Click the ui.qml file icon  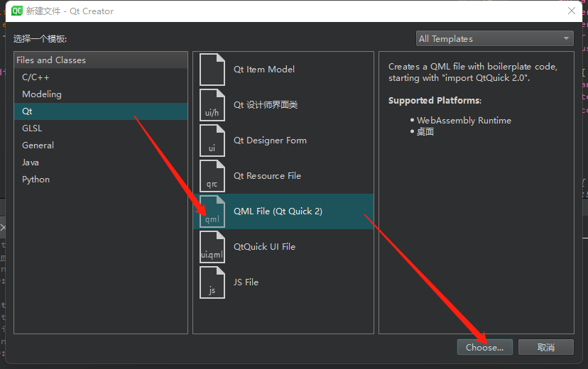(x=212, y=247)
